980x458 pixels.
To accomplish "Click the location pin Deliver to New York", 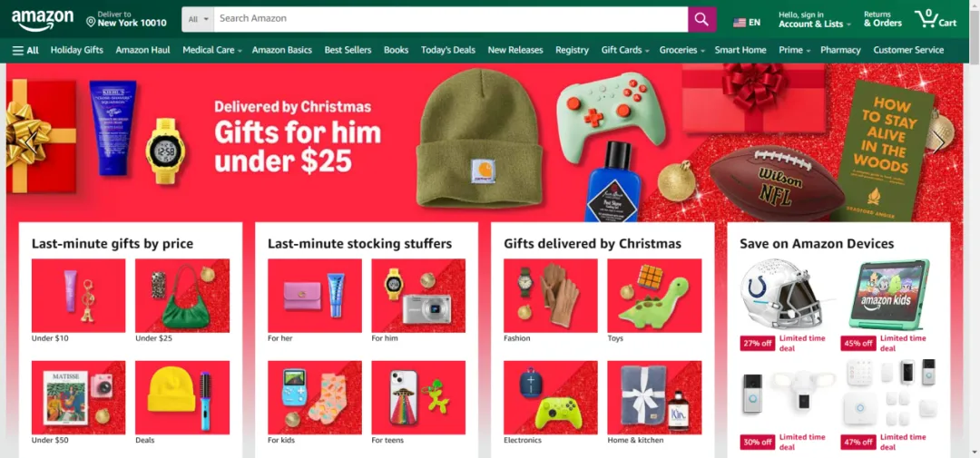I will [x=126, y=19].
